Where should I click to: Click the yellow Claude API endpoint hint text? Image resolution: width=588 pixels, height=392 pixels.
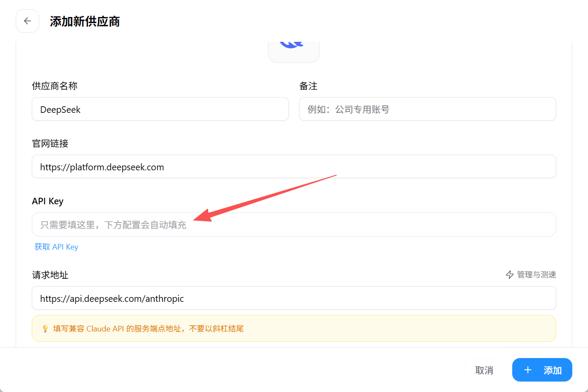(x=149, y=328)
